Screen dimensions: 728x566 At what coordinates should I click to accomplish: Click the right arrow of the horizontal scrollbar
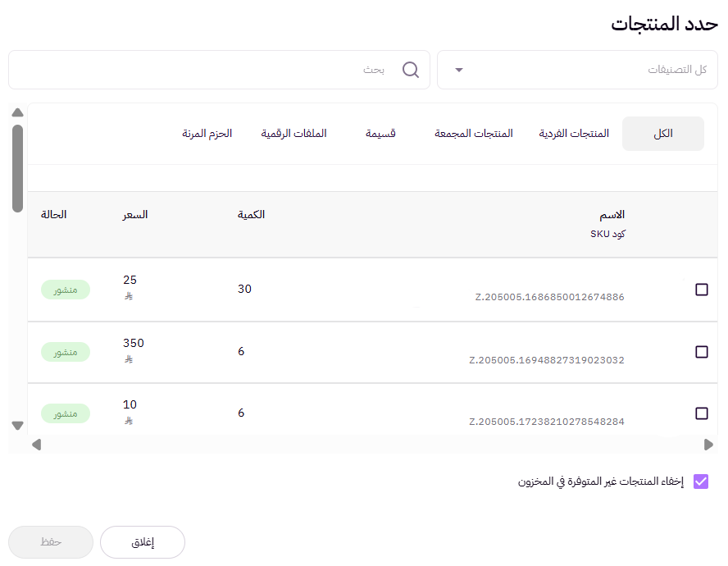click(x=710, y=445)
